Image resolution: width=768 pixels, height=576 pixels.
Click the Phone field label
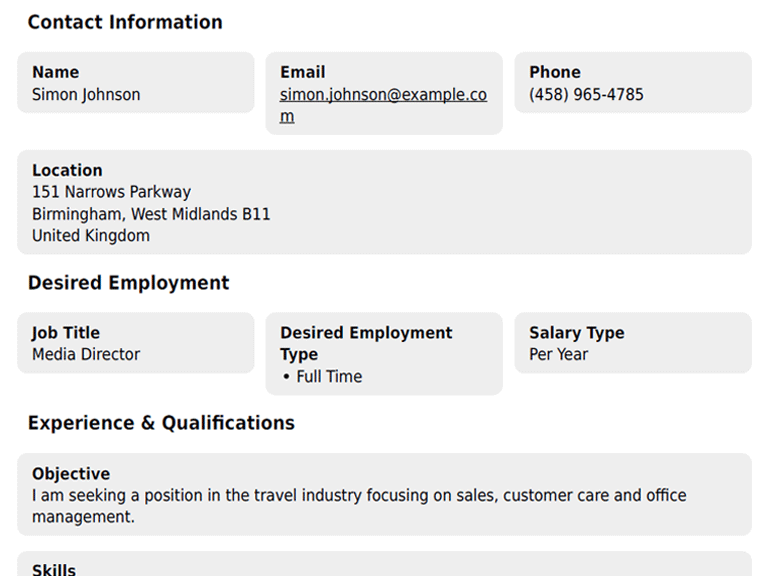pyautogui.click(x=554, y=72)
